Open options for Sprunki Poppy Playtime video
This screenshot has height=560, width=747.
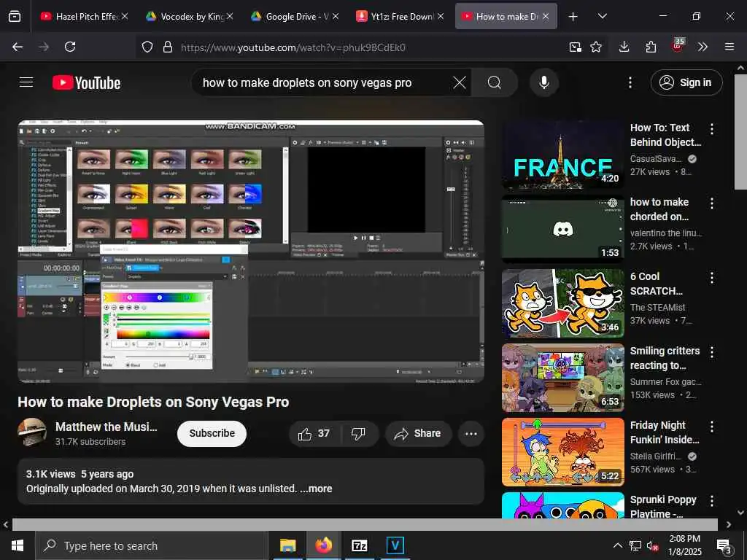(712, 500)
